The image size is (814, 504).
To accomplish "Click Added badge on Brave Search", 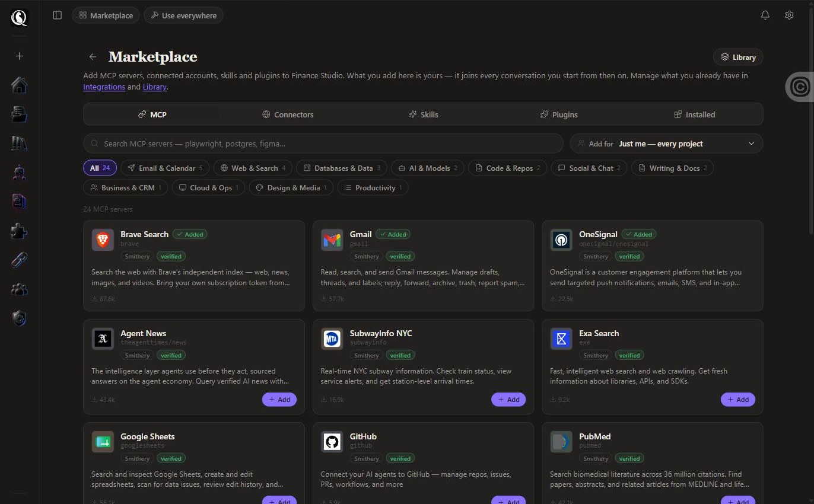I will [x=190, y=234].
